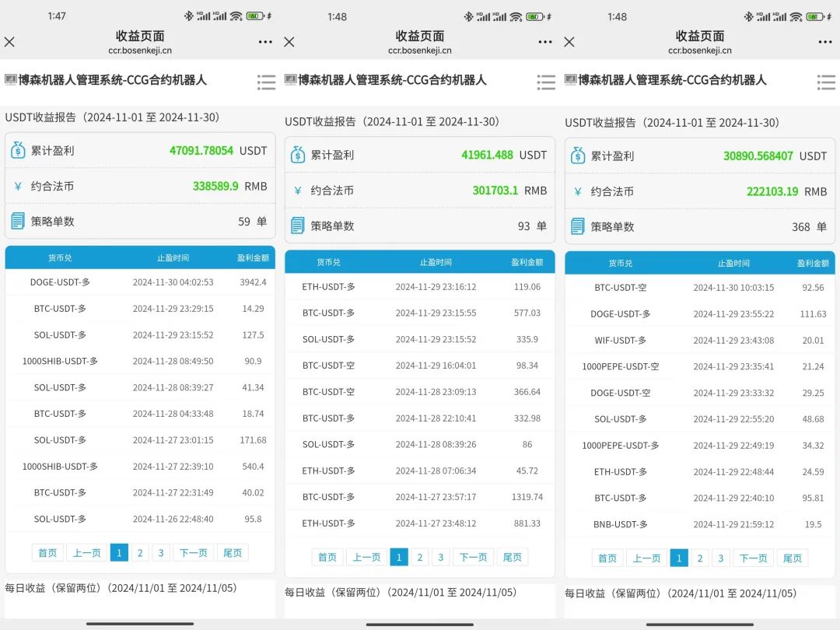The height and width of the screenshot is (630, 840).
Task: Go to 尾页 in left phone pagination
Action: pos(233,553)
